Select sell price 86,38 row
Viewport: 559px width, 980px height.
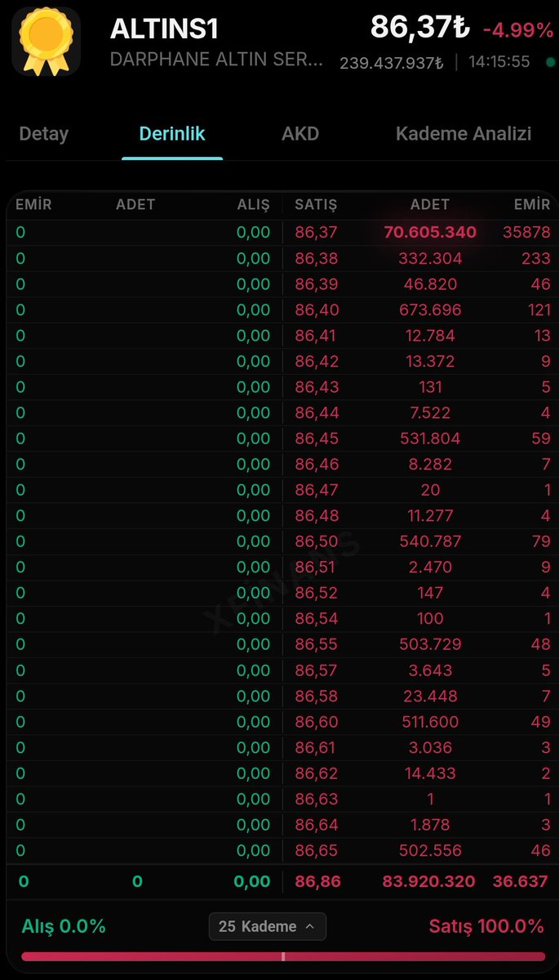[x=316, y=258]
